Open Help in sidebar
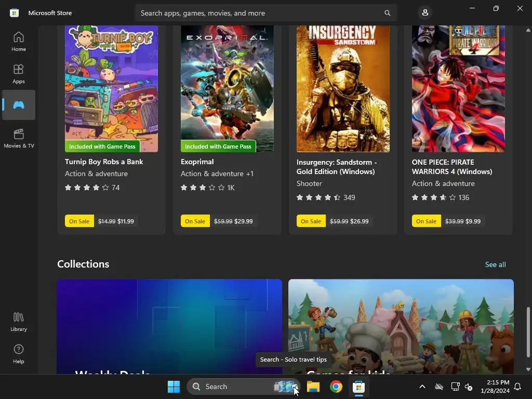Screen dimensions: 532x399 click(19, 354)
